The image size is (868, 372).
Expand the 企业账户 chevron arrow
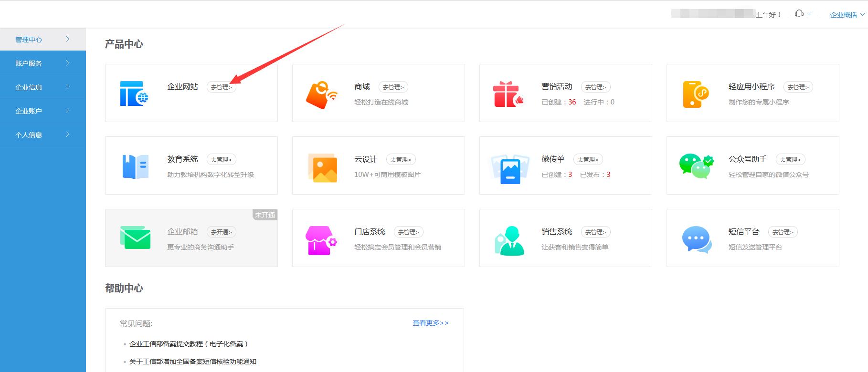tap(68, 111)
